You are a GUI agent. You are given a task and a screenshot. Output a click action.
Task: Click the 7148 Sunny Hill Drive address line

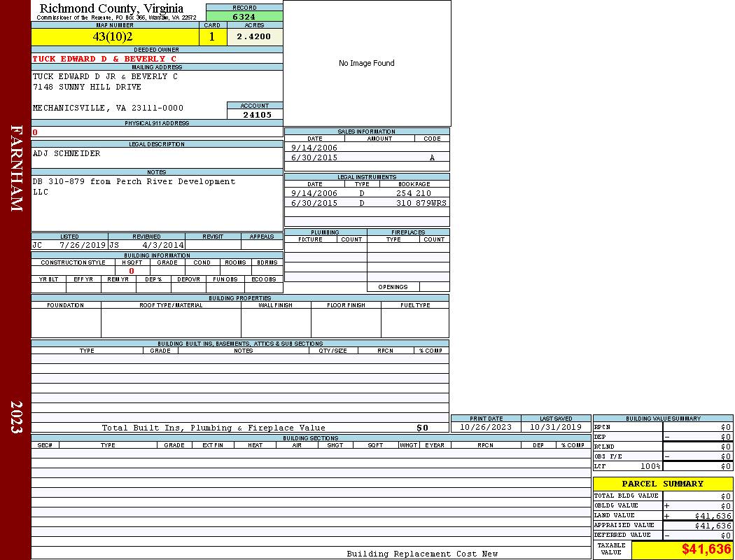click(87, 87)
